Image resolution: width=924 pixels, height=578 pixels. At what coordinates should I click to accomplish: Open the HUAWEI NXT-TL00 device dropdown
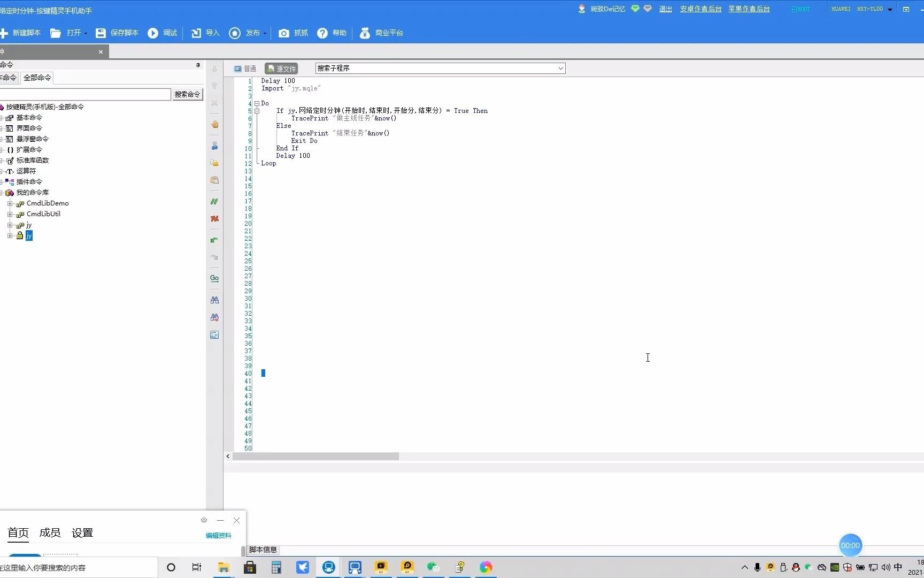890,10
